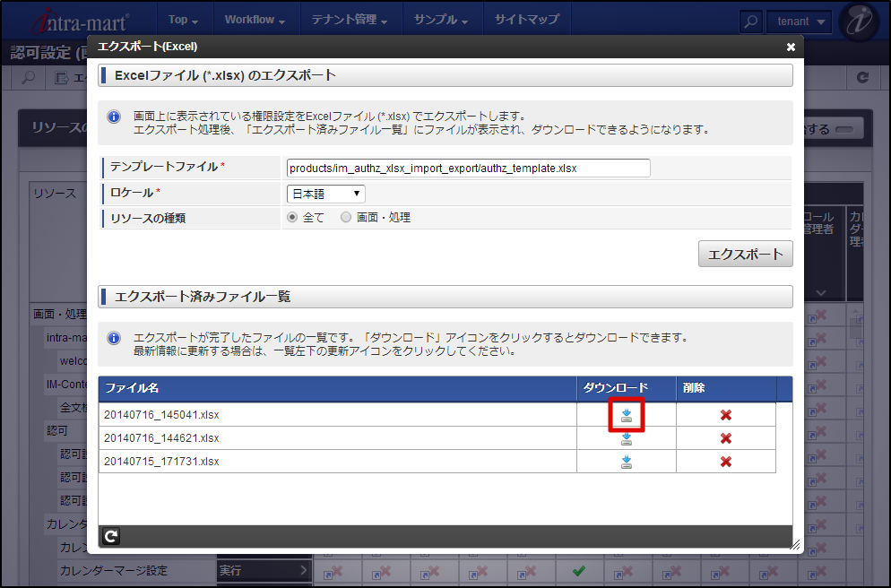The image size is (891, 588).
Task: Download 20140715_171731.xlsx via its download icon
Action: coord(626,461)
